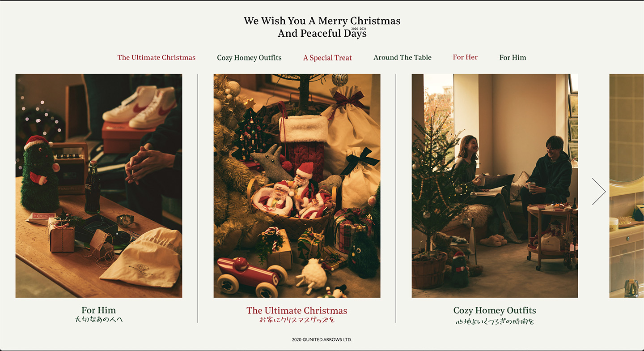The height and width of the screenshot is (351, 644).
Task: Click the next-slide arrow on the carousel
Action: point(599,192)
